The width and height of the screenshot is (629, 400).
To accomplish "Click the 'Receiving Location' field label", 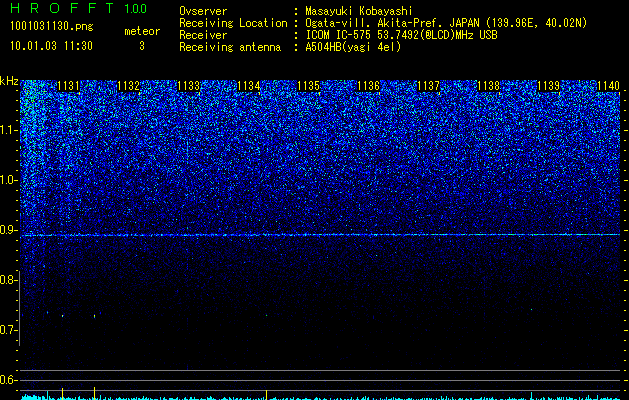I will coord(233,23).
